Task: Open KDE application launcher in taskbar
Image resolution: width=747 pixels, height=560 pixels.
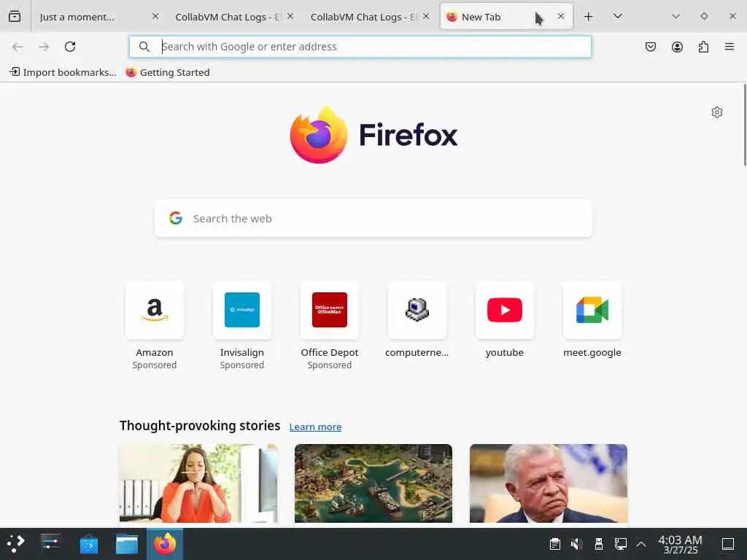Action: [x=15, y=544]
